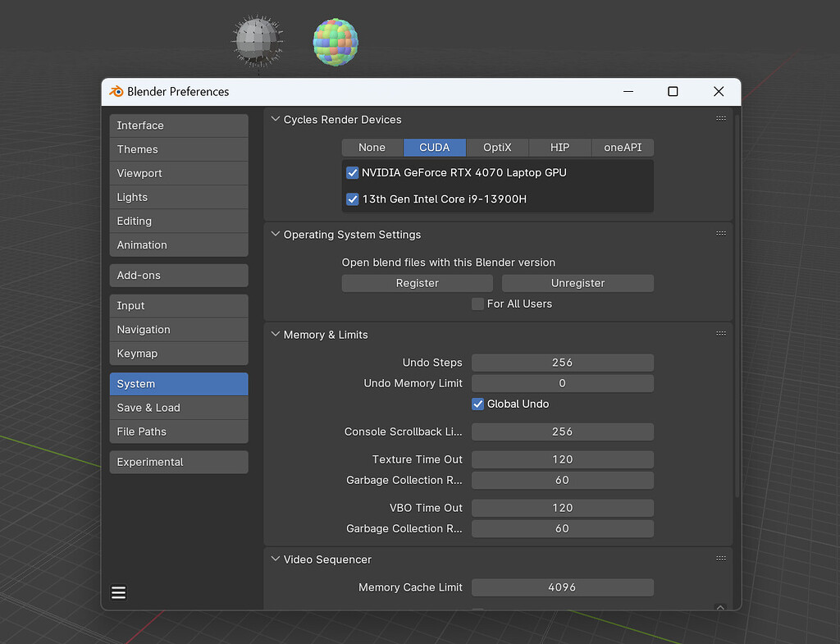Switch to the Save & Load section
This screenshot has height=644, width=840.
pyautogui.click(x=178, y=407)
